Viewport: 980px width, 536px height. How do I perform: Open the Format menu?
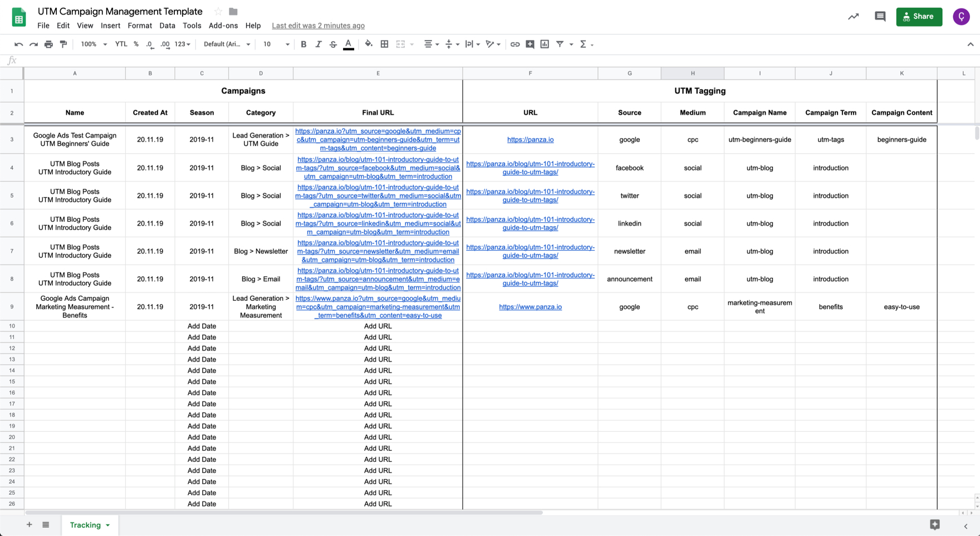coord(140,26)
